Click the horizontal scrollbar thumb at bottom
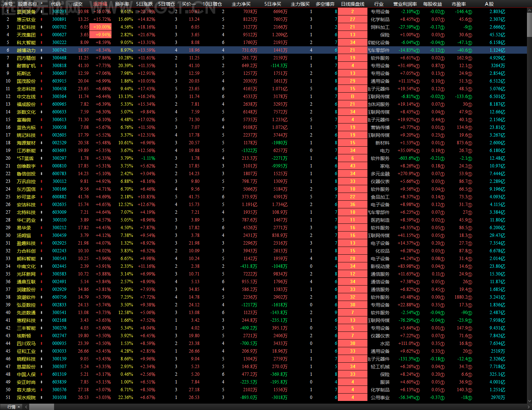Screen dimensions: 532x410 point(41,407)
